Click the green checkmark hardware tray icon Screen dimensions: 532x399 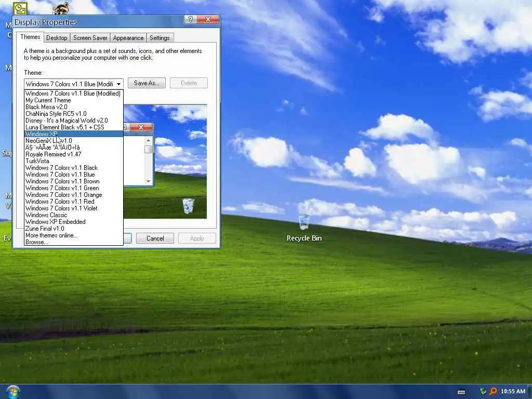point(483,391)
